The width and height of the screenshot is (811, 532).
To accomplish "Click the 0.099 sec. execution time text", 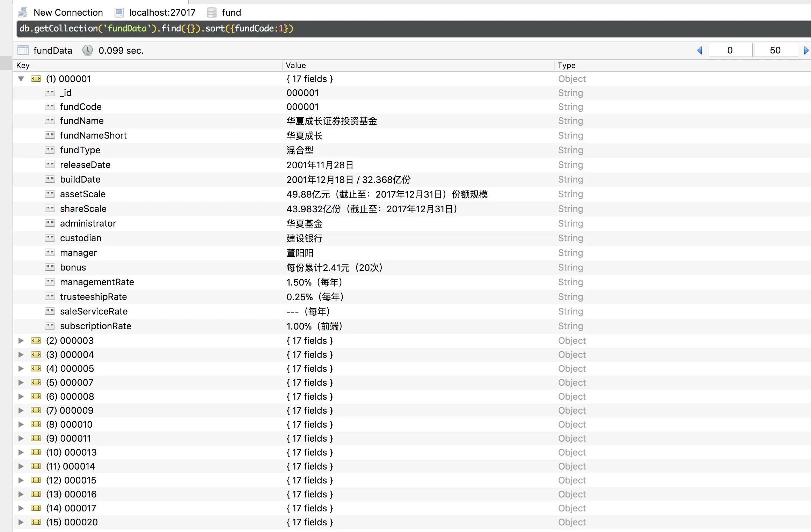I will pos(121,51).
